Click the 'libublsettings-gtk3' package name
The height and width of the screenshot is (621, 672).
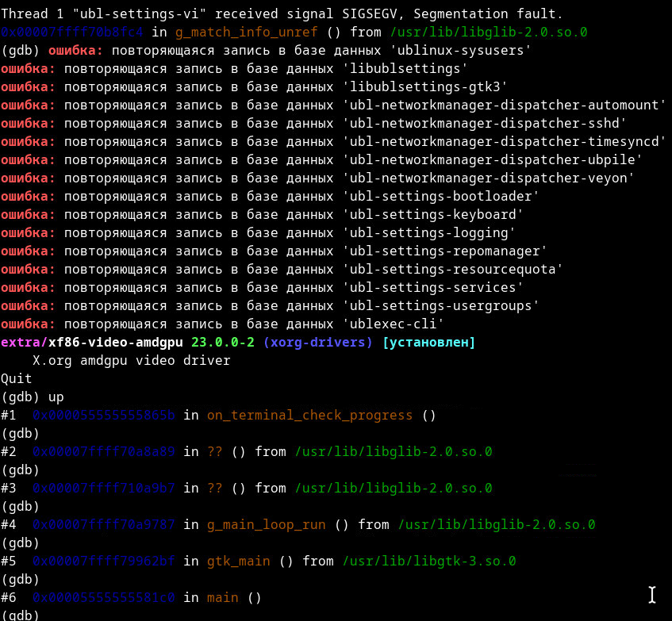point(424,86)
